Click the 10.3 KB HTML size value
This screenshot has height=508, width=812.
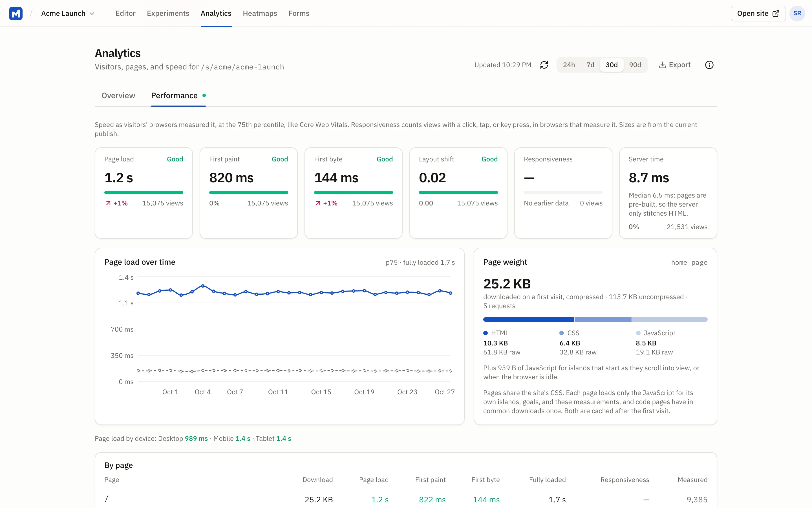coord(495,343)
